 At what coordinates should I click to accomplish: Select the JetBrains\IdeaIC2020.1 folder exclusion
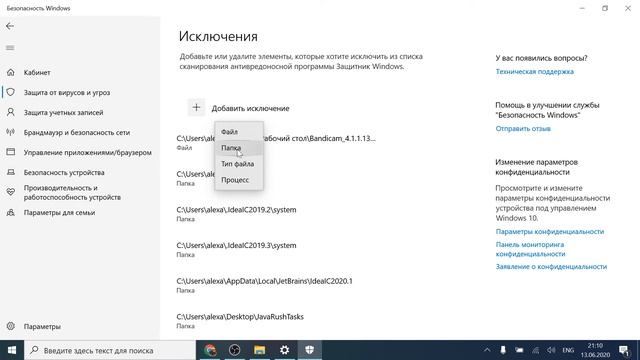coord(264,285)
